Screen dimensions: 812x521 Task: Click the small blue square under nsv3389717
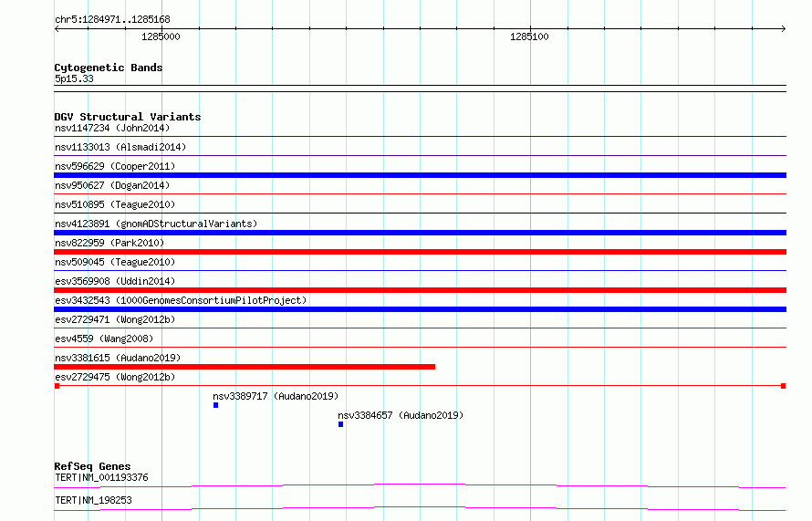pyautogui.click(x=216, y=405)
